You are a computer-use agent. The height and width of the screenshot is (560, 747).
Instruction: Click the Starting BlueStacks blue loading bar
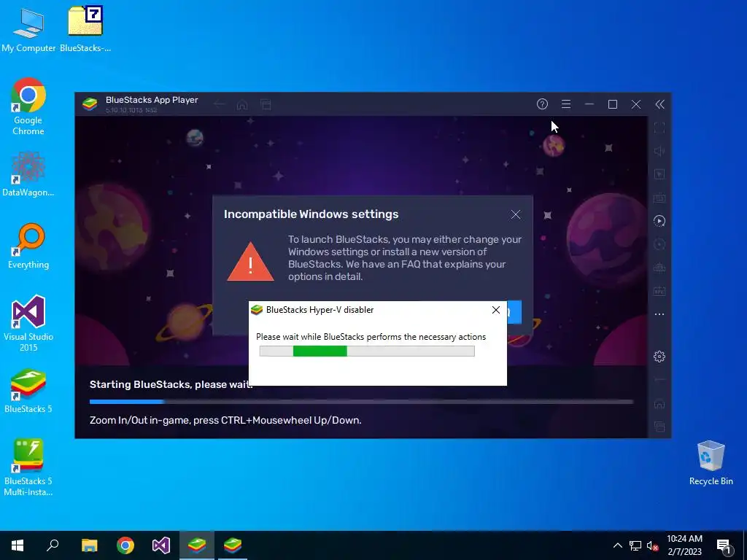tap(361, 402)
